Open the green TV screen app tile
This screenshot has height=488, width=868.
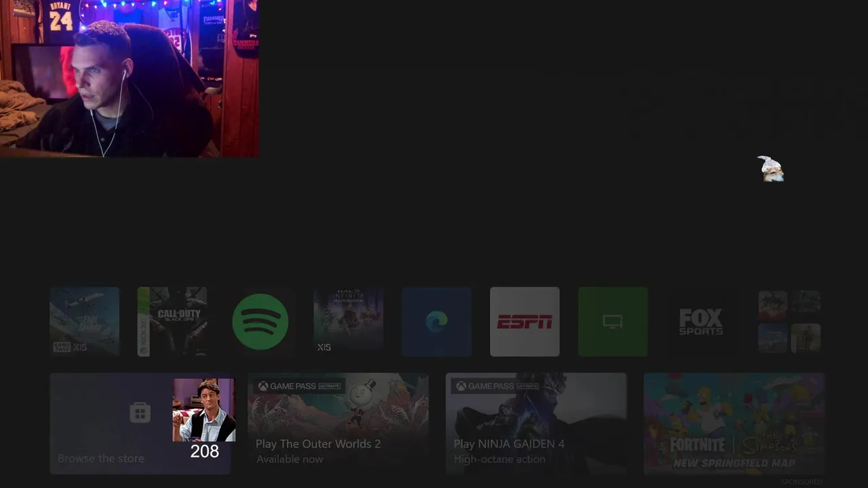coord(613,321)
